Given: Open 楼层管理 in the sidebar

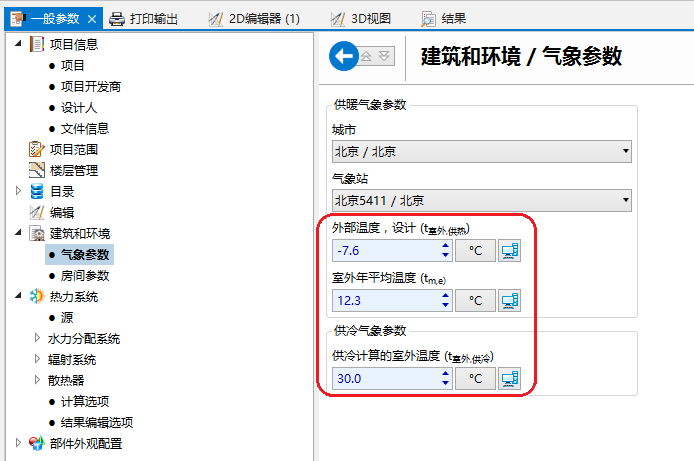Looking at the screenshot, I should [74, 170].
